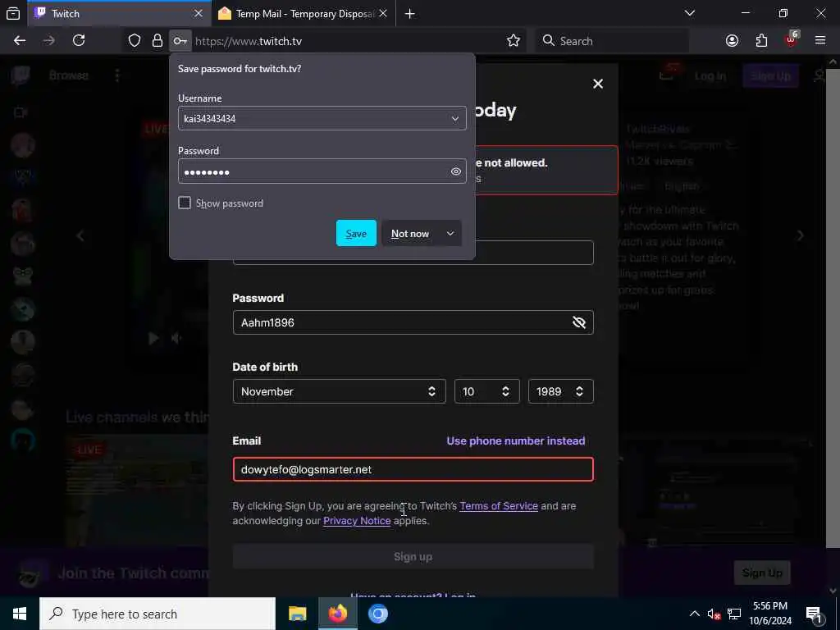Open the Terms of Service link
The width and height of the screenshot is (840, 630).
tap(499, 506)
